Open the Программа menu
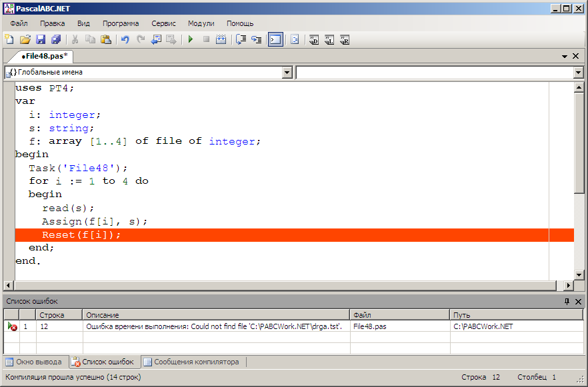 coord(121,23)
